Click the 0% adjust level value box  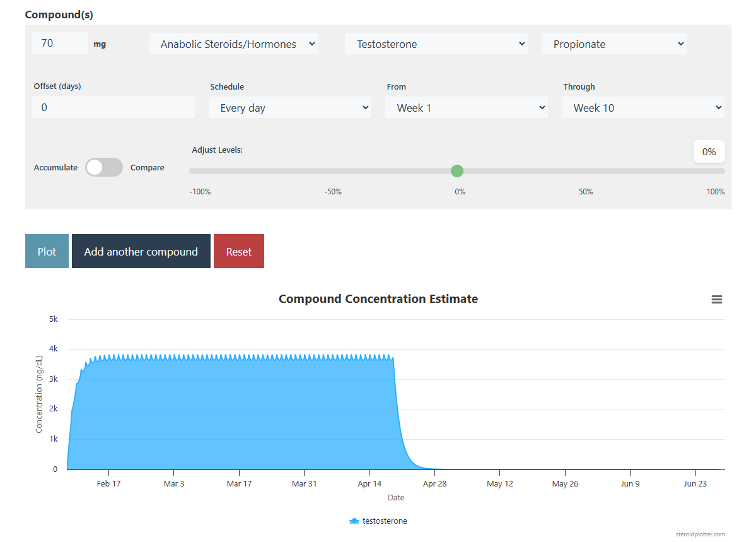[x=709, y=152]
